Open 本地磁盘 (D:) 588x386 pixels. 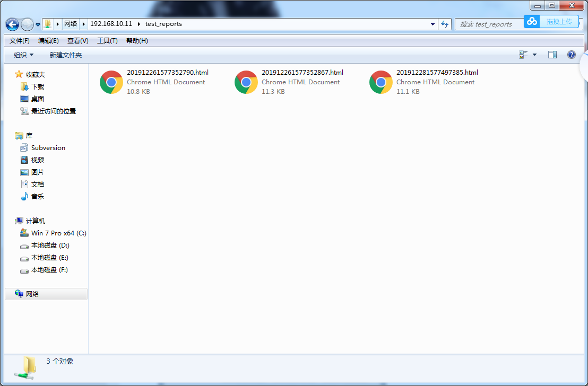50,245
